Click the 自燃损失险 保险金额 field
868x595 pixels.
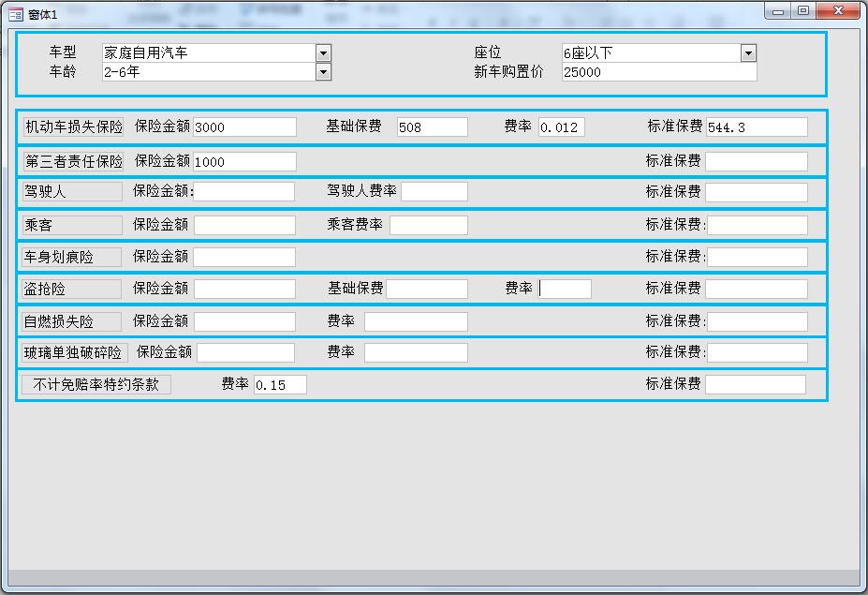point(244,322)
